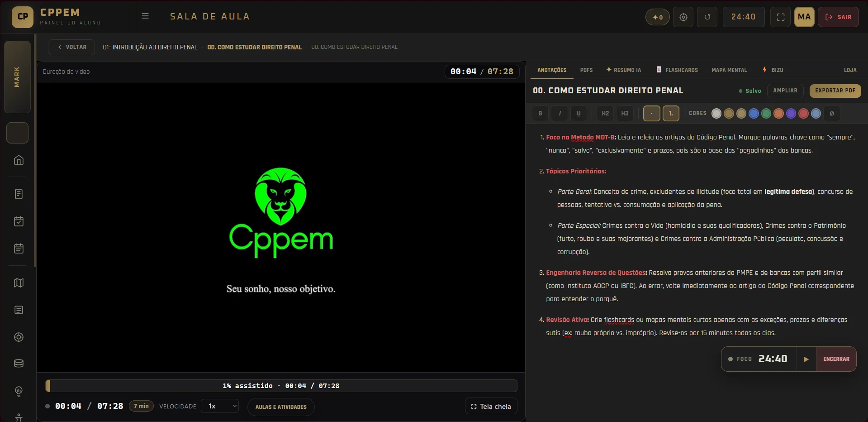Click the blank square tile in sidebar

tap(18, 133)
